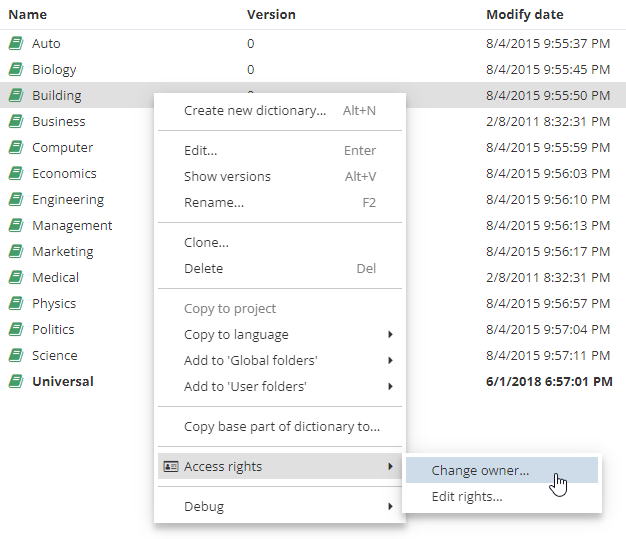Click the Auto dictionary book icon
626x539 pixels.
16,44
